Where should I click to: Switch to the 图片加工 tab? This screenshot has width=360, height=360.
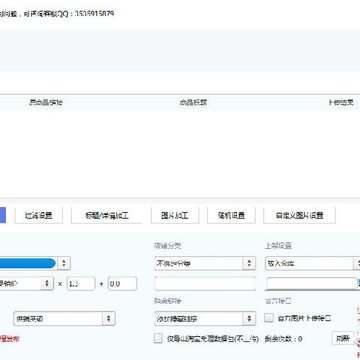(175, 215)
